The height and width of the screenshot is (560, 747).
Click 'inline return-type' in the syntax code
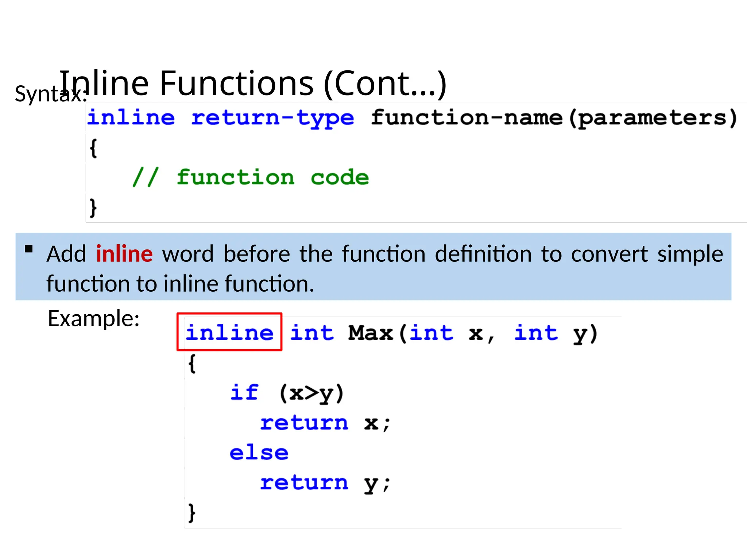221,118
